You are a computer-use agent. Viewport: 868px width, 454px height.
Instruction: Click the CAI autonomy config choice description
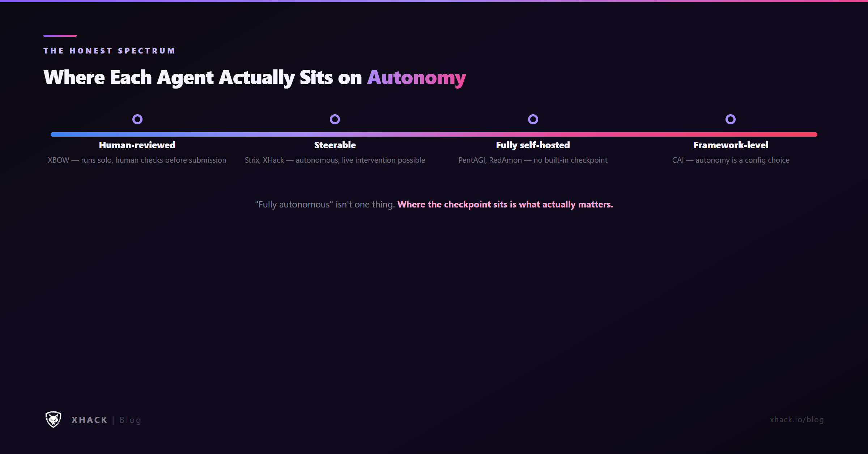[731, 160]
